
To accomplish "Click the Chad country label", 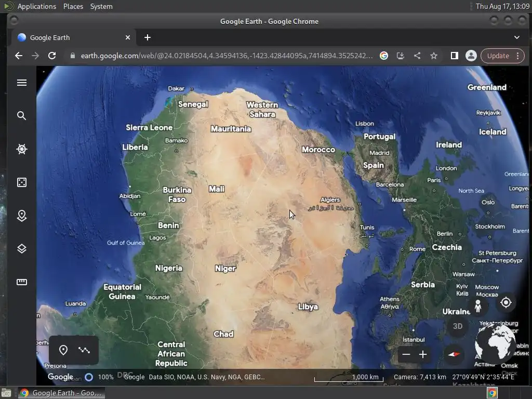I will pos(223,334).
